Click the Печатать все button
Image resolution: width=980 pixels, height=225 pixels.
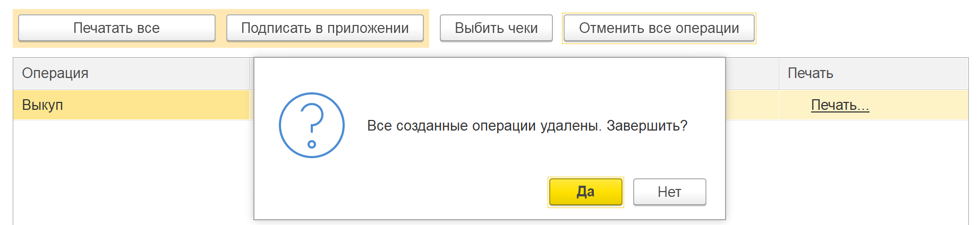(x=117, y=28)
